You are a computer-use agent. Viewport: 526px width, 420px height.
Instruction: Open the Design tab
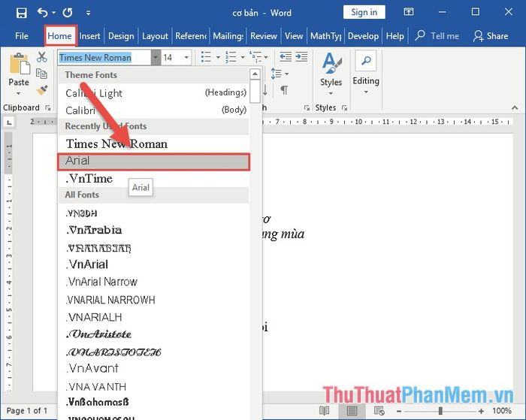pos(121,36)
